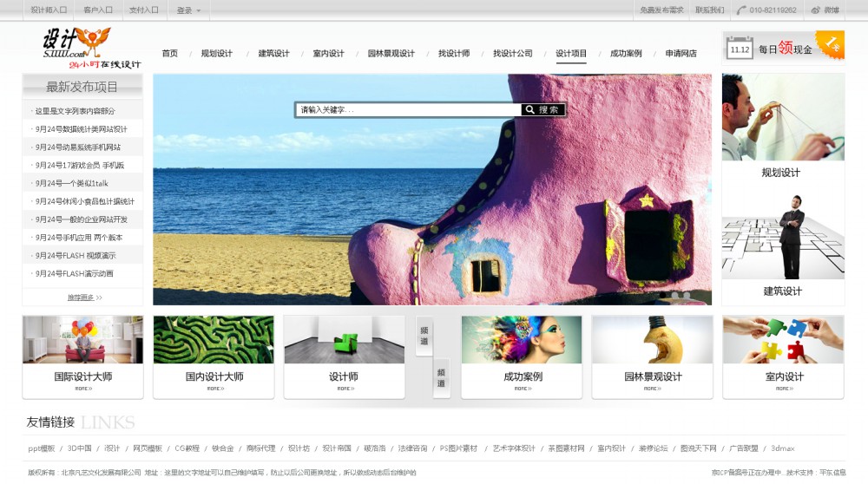Click the 网页模板 friendly link

(148, 448)
